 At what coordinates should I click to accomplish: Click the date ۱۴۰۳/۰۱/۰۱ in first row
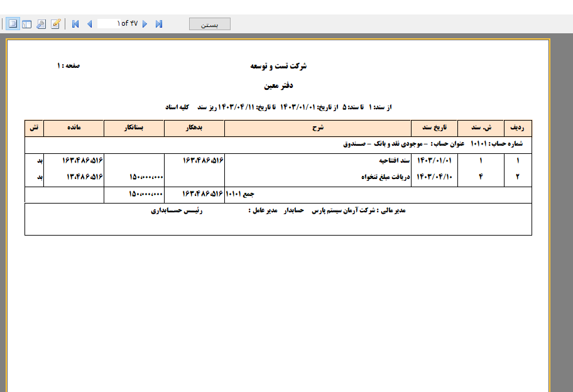(x=434, y=160)
